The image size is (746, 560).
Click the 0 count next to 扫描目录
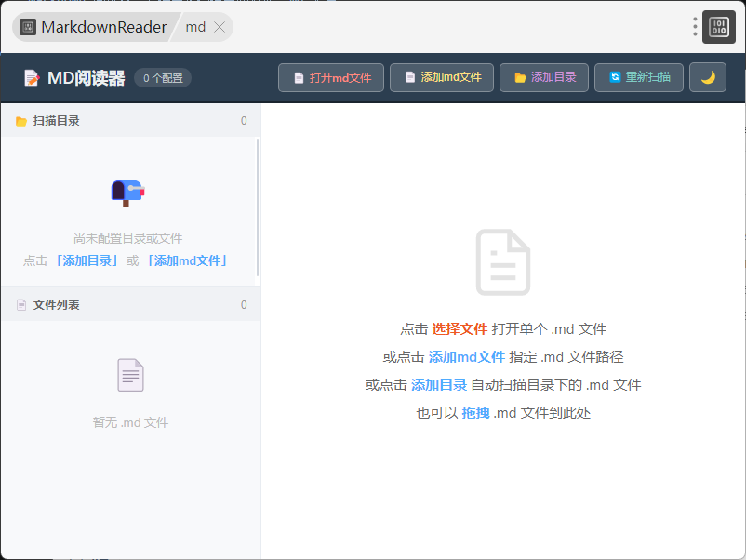point(244,121)
